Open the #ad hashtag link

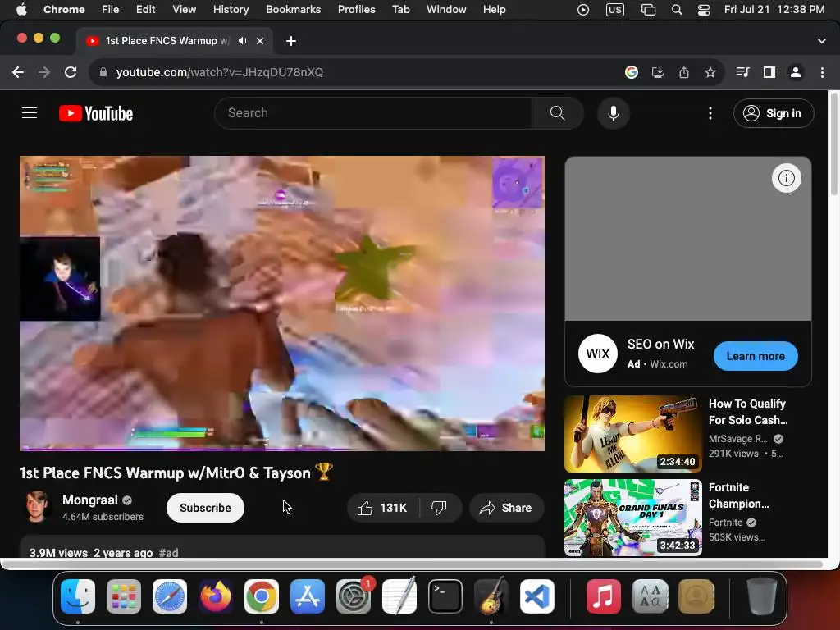click(x=168, y=552)
